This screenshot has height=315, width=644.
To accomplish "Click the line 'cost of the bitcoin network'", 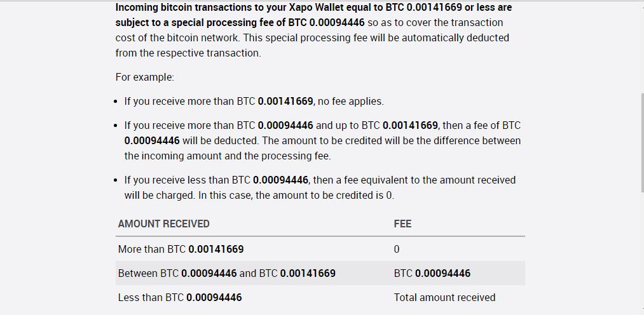I will [x=177, y=37].
